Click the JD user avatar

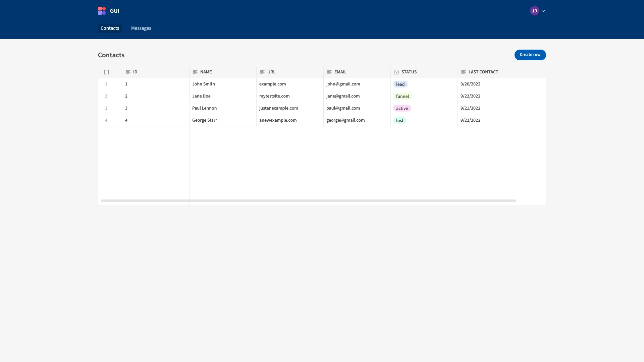(x=534, y=11)
